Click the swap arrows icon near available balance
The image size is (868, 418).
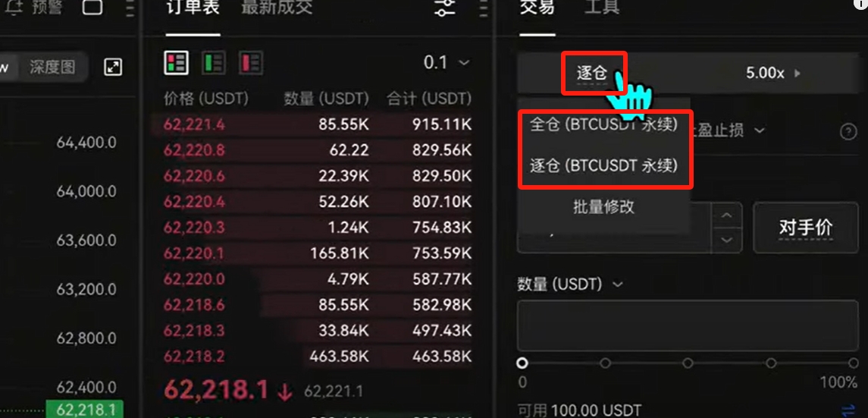[x=848, y=410]
